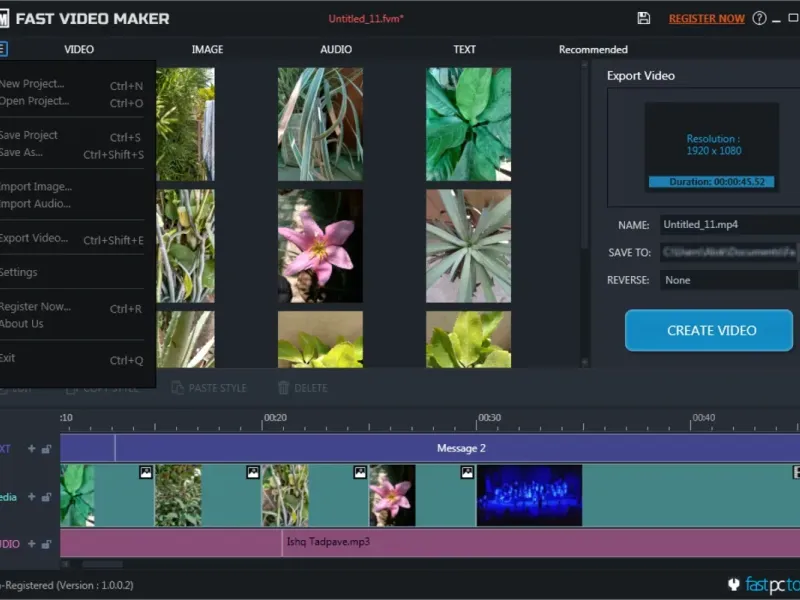Open help via the question mark icon
800x600 pixels.
[759, 18]
